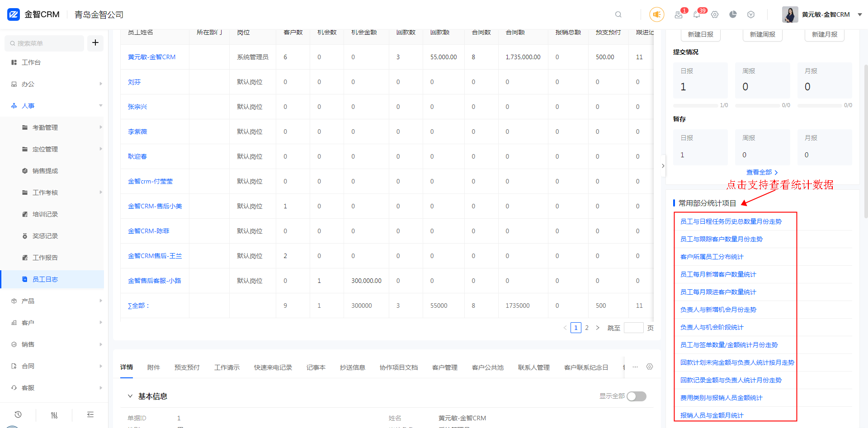Click the 查看全部 link
This screenshot has height=428, width=868.
click(x=762, y=172)
